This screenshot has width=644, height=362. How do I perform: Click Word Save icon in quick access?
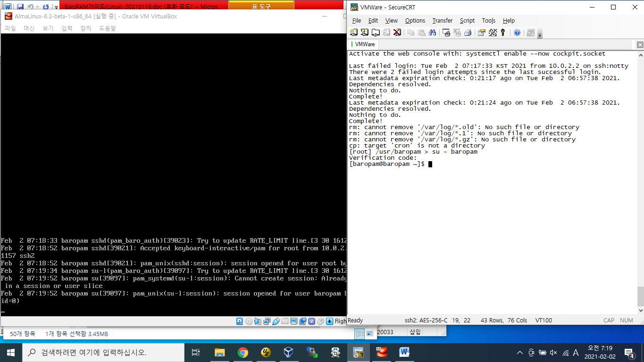20,7
